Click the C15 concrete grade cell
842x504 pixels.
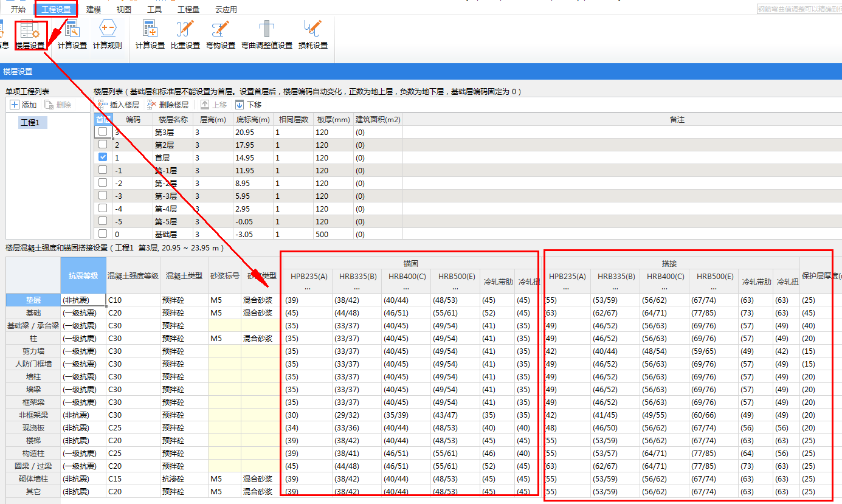pos(133,478)
